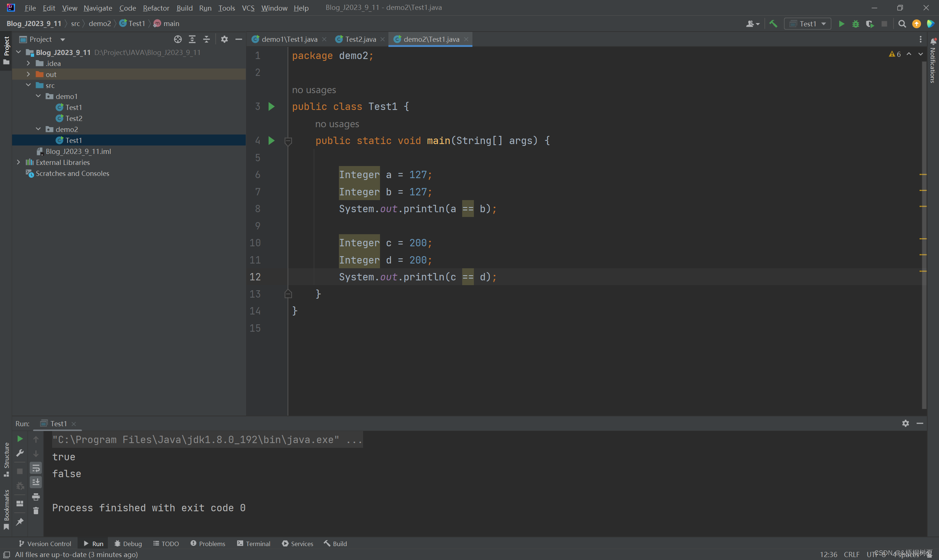Screen dimensions: 939x560
Task: Toggle the Notifications side panel
Action: pos(933,60)
